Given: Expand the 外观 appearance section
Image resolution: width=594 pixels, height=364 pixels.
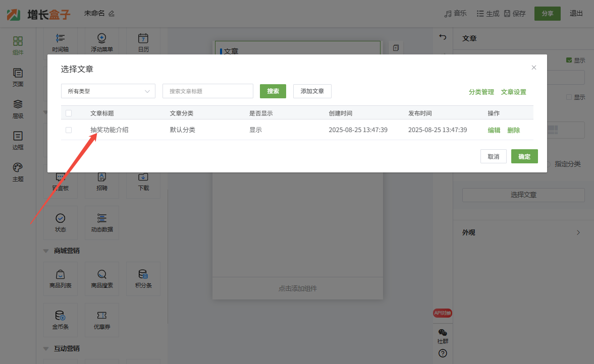Looking at the screenshot, I should click(x=578, y=232).
